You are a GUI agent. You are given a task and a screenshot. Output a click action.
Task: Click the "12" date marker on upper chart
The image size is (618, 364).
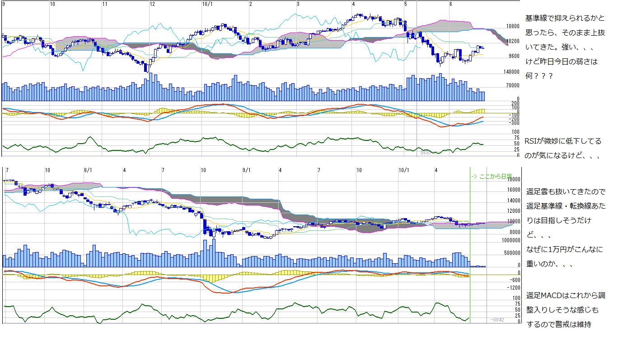[x=152, y=4]
